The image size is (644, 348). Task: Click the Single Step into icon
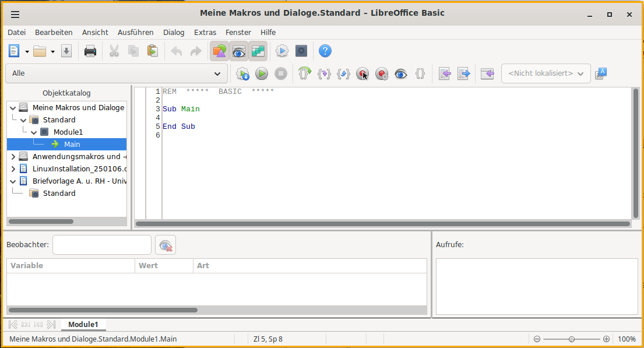point(324,73)
